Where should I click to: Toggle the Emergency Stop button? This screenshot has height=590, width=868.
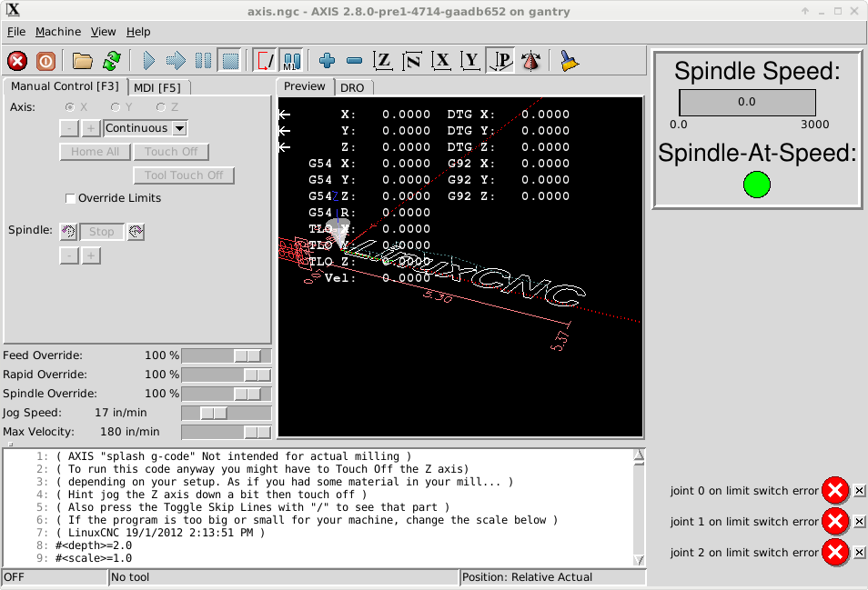tap(17, 61)
